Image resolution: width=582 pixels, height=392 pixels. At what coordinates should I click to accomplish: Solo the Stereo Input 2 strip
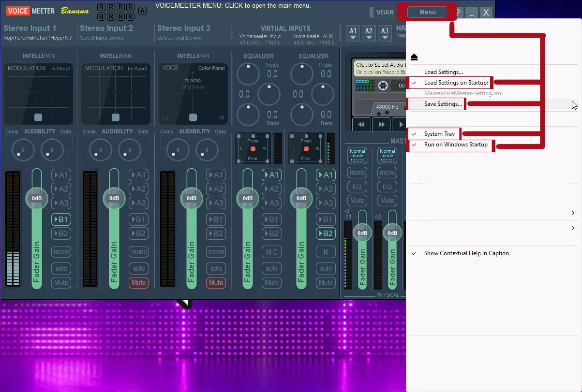[x=139, y=268]
